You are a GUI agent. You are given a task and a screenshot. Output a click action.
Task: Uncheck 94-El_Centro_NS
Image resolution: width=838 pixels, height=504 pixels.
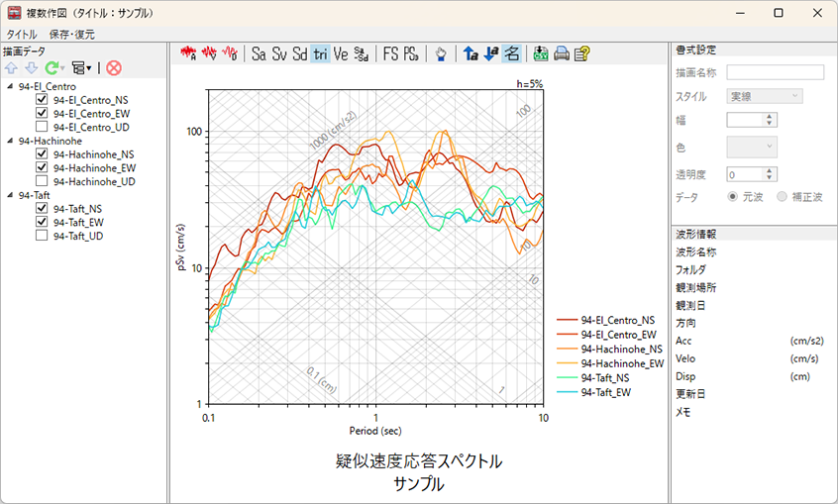[42, 99]
